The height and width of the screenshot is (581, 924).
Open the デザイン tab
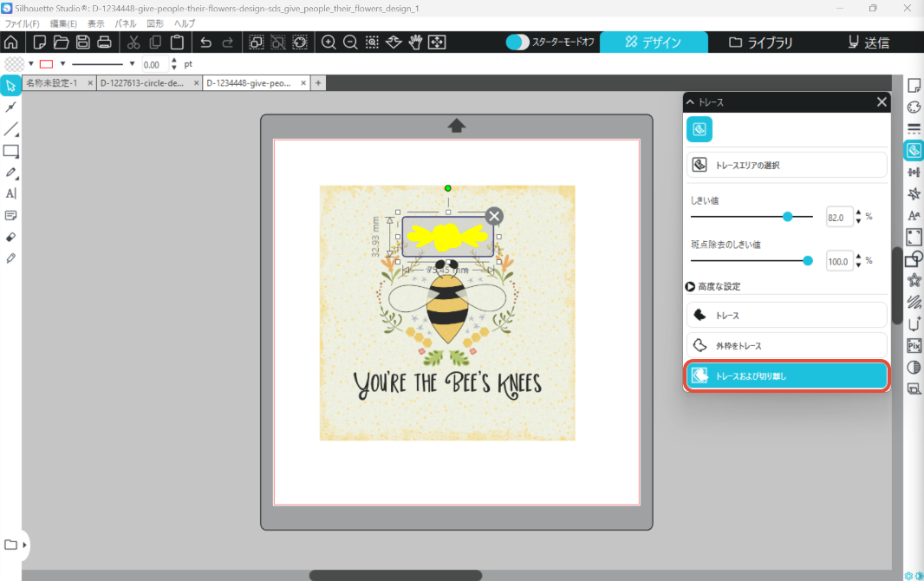tap(654, 42)
